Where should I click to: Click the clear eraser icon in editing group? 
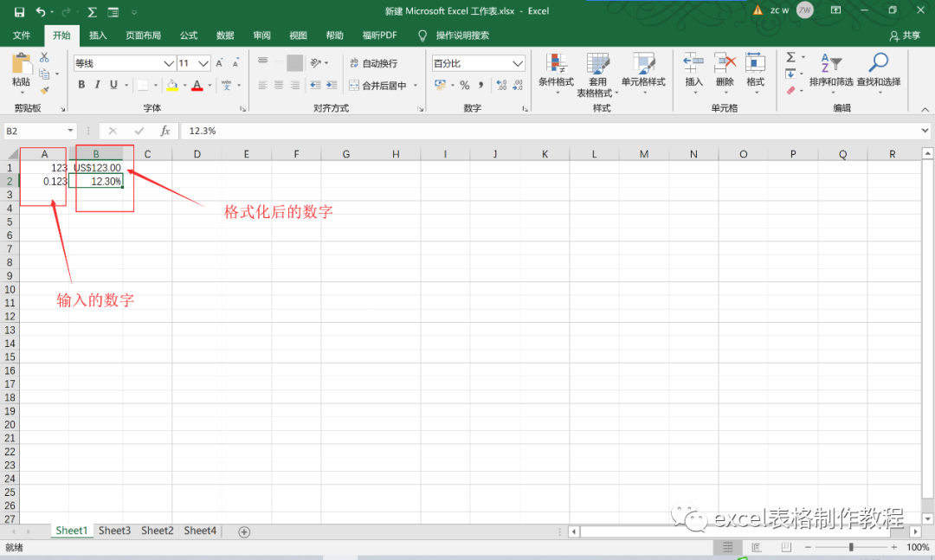point(790,90)
